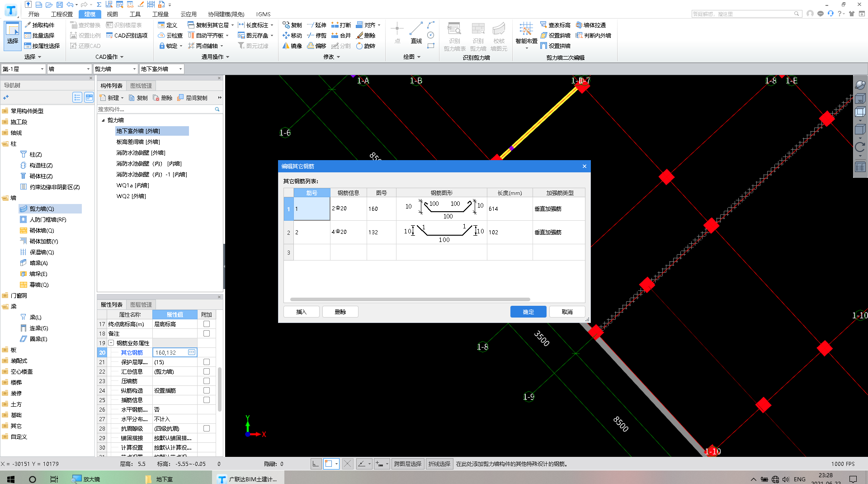Toggle 保护层厚度 附加 checkbox
This screenshot has height=484, width=868.
click(x=207, y=362)
